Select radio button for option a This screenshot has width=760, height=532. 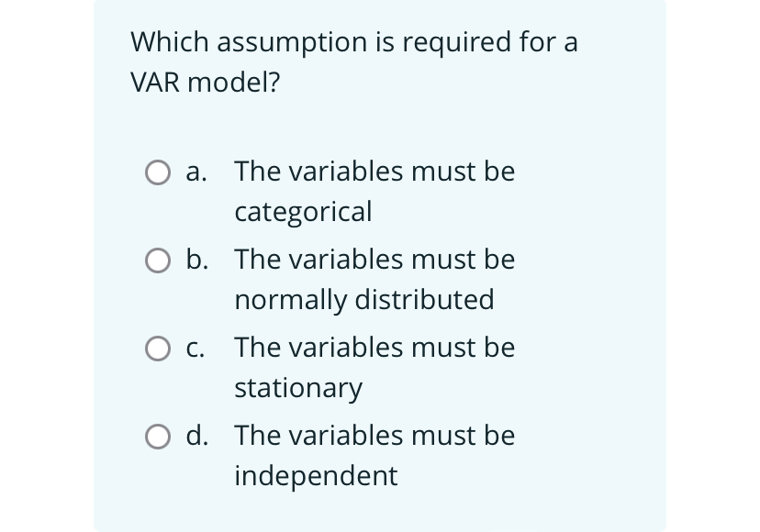[x=158, y=172]
